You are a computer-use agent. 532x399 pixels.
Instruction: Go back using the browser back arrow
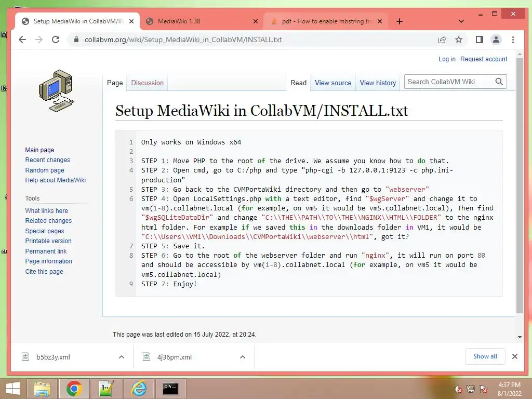[22, 39]
